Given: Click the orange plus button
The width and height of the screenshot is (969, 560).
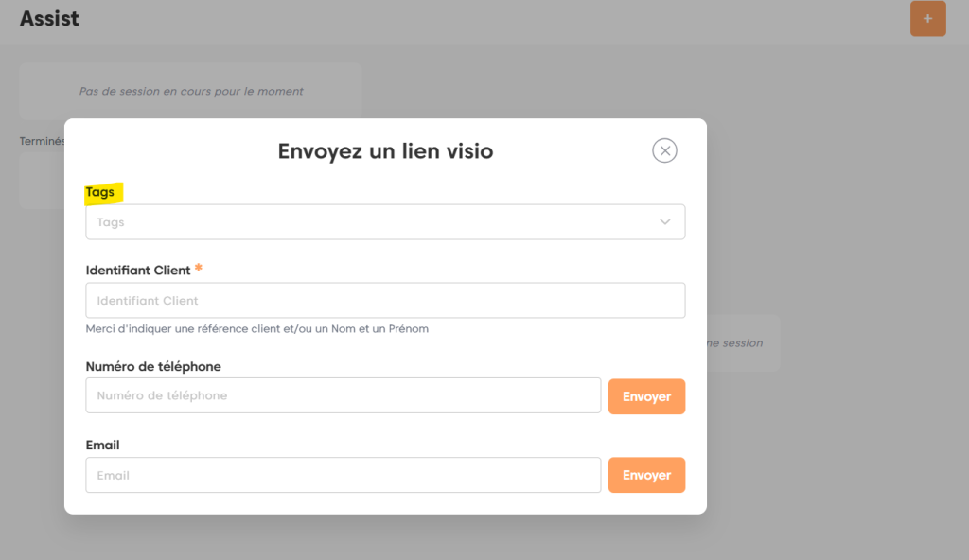Looking at the screenshot, I should pos(927,19).
